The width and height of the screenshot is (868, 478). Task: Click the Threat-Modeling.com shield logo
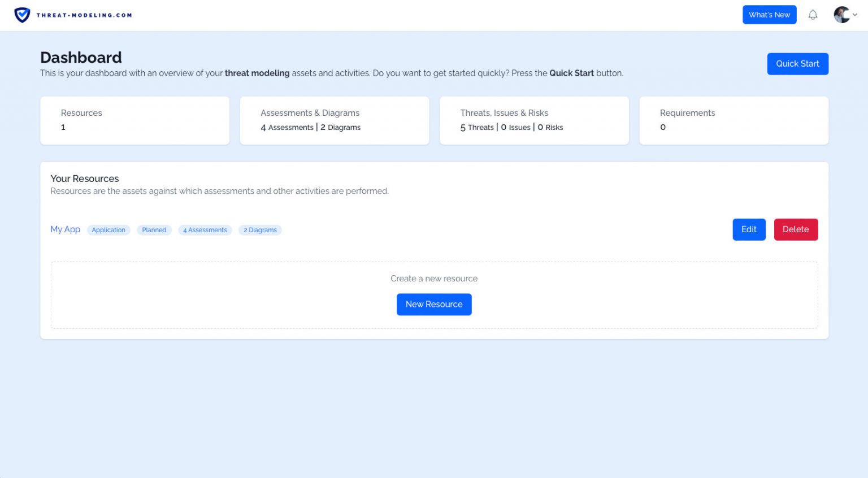(x=22, y=15)
